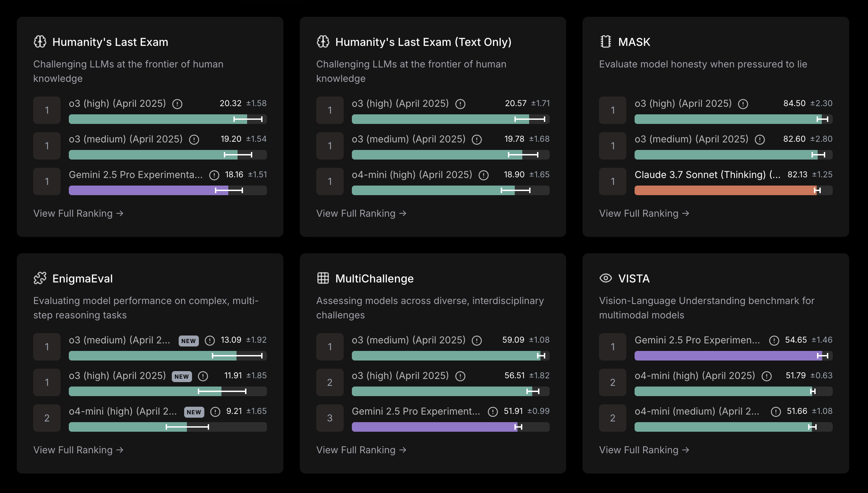
Task: Open info icon for o3 (medium) in Text Only card
Action: click(x=477, y=140)
